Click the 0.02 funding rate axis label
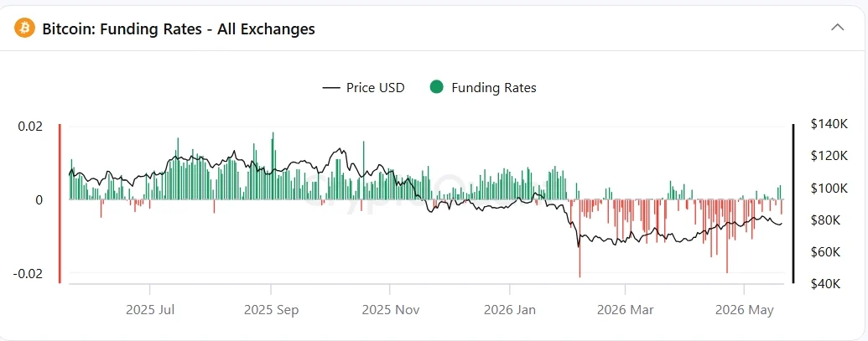Screen dimensions: 868x341 pos(30,126)
